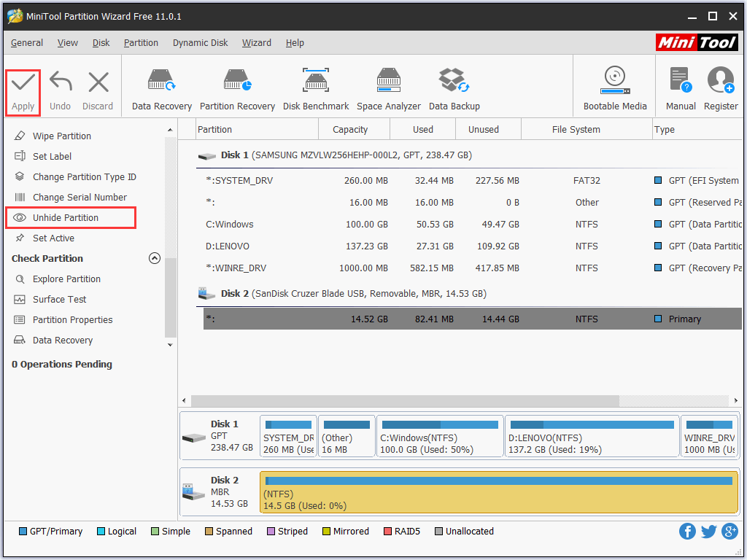Open the Facebook share icon
The width and height of the screenshot is (747, 560).
(687, 531)
